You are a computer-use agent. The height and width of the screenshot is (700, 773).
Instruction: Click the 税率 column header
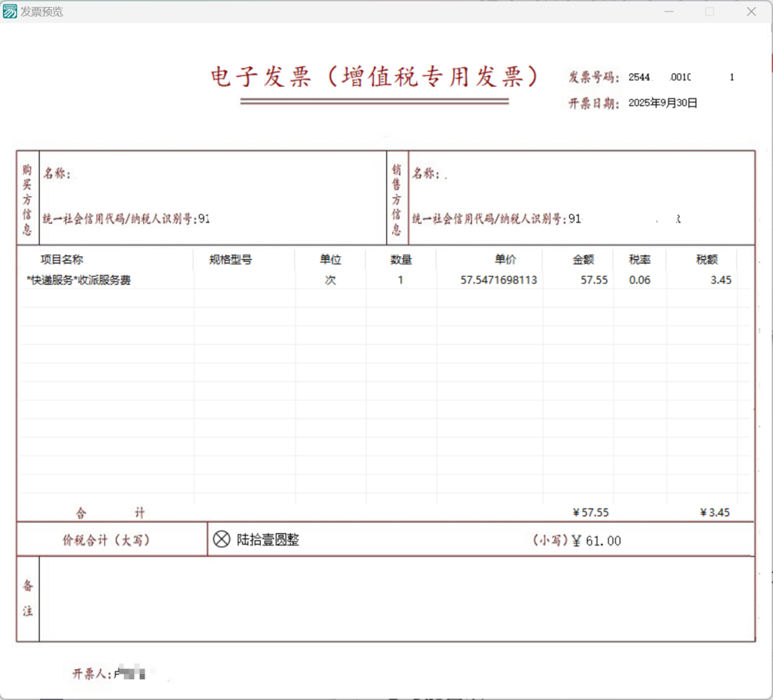639,259
